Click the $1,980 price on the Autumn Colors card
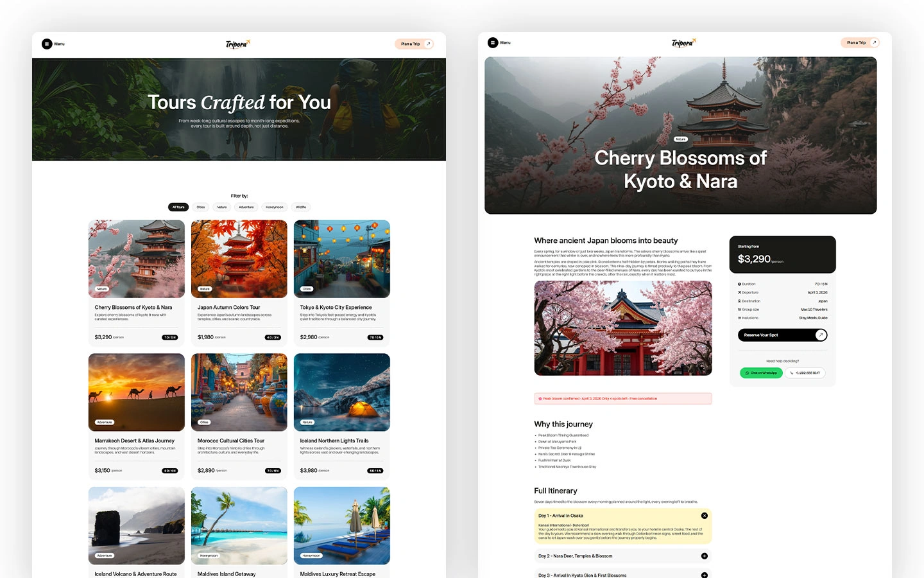 pos(205,337)
